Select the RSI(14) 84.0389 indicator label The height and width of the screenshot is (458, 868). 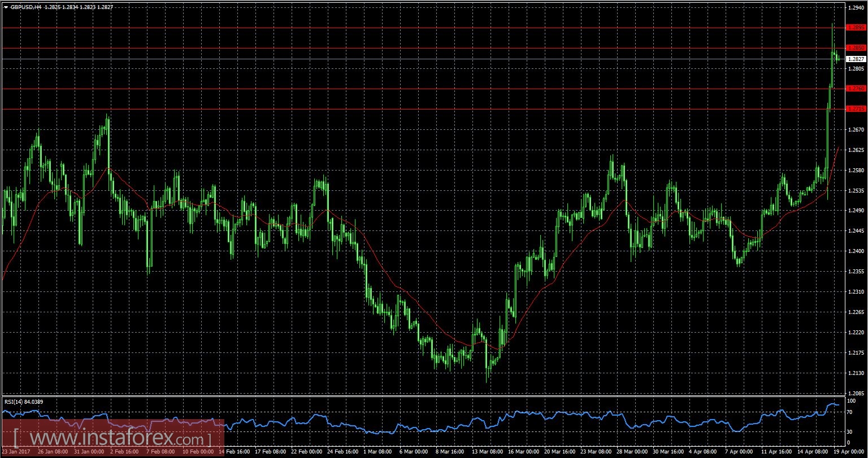[24, 402]
